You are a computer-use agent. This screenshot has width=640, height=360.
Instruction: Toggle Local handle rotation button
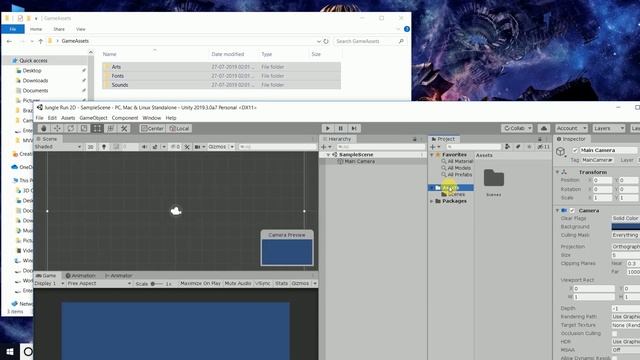179,128
